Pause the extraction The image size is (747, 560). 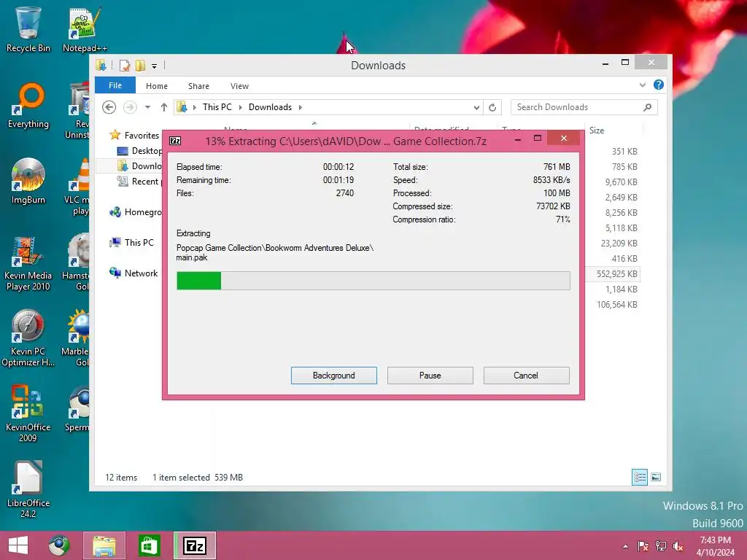pos(430,376)
